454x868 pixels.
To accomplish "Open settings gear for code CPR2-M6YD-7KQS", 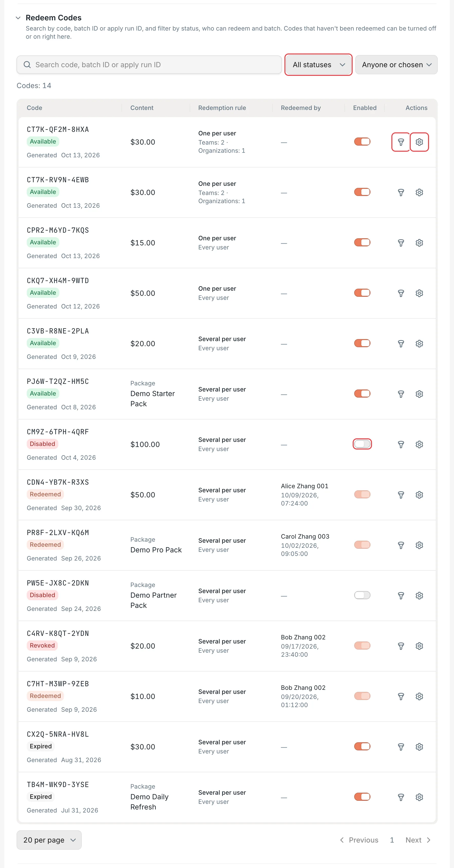I will (x=419, y=243).
